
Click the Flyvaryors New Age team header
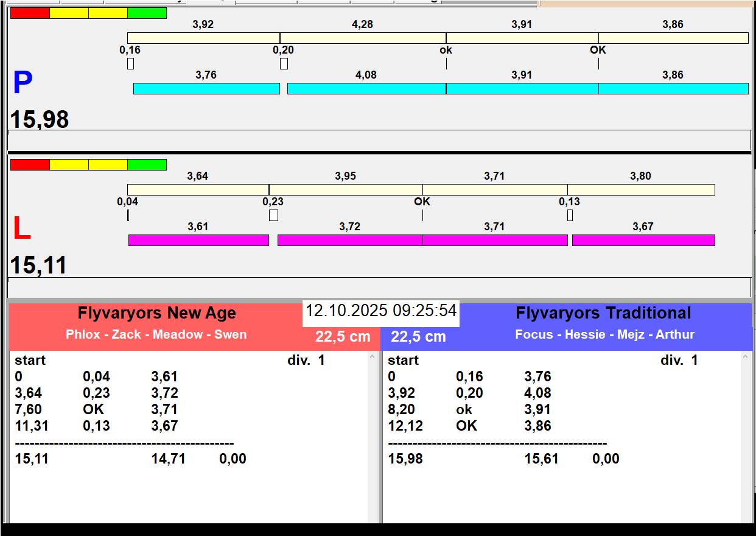pyautogui.click(x=156, y=314)
